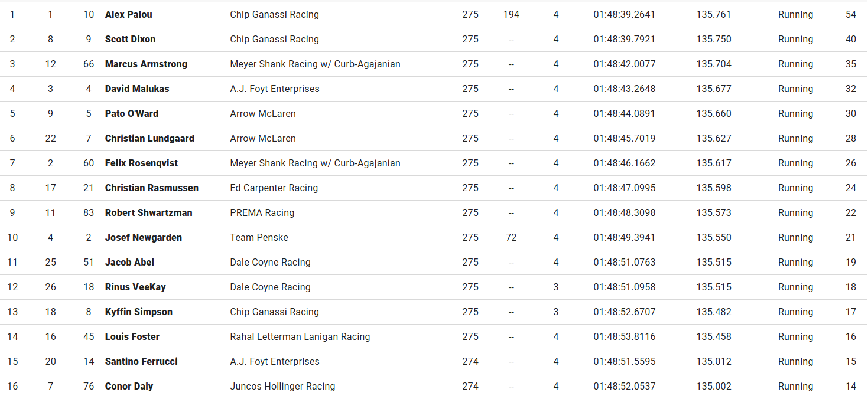Select PREMA Racing team cell
Screen dimensions: 868x396
(262, 213)
